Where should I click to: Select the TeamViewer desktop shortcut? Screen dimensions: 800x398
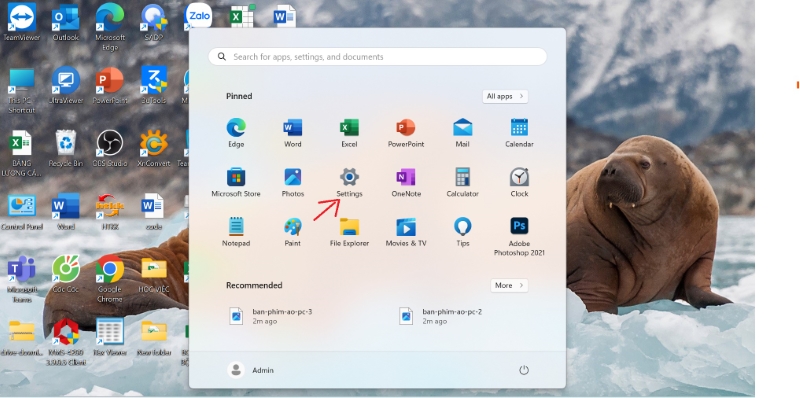click(x=21, y=22)
